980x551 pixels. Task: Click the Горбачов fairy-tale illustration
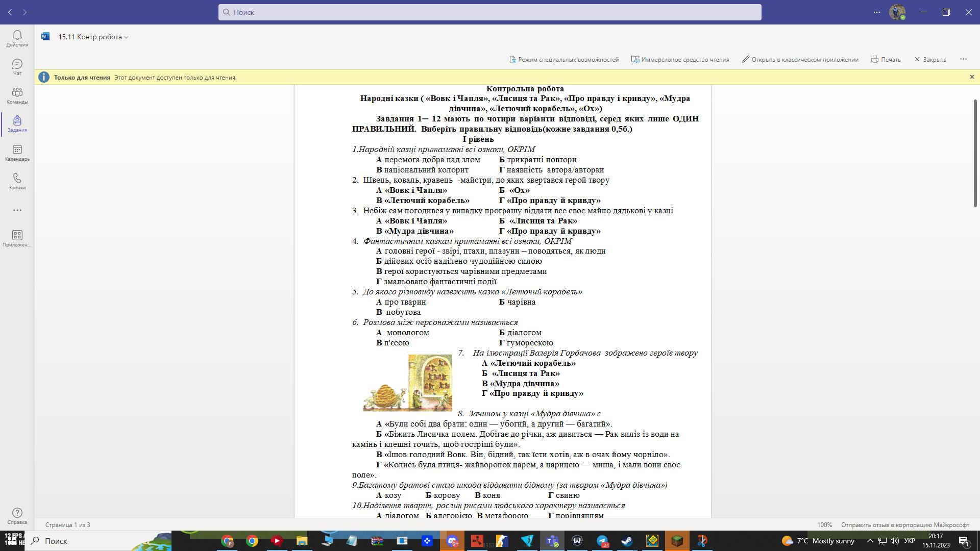407,383
